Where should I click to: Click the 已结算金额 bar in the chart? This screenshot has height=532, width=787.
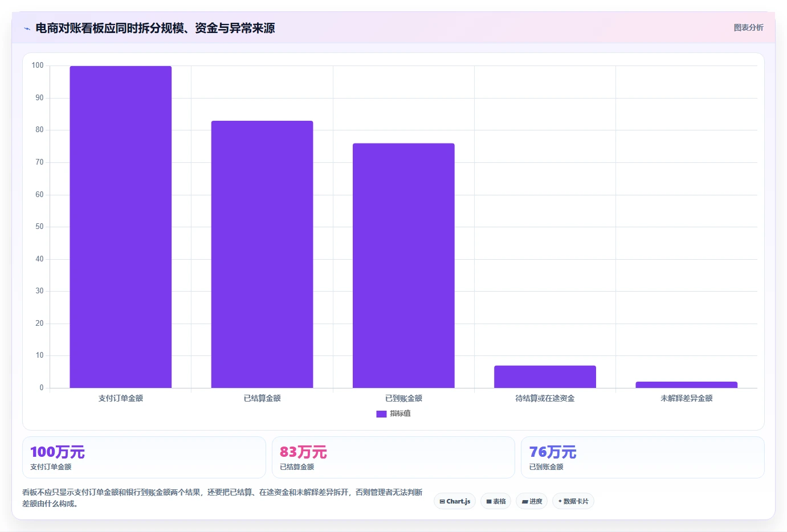pos(262,254)
